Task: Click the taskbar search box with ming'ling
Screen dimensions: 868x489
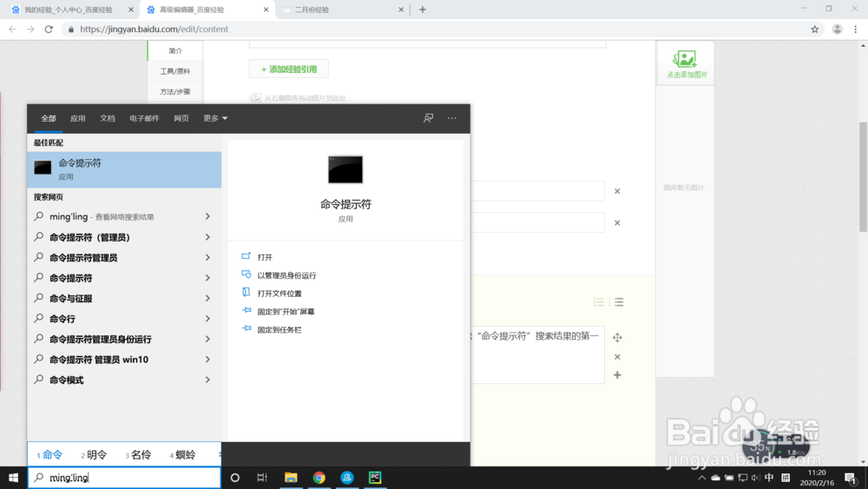Action: point(124,478)
